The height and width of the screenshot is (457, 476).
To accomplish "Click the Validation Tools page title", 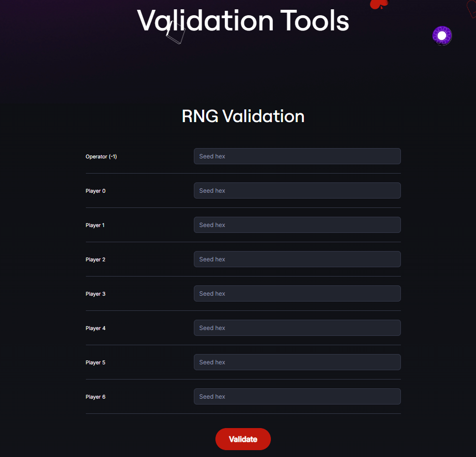I will 243,21.
